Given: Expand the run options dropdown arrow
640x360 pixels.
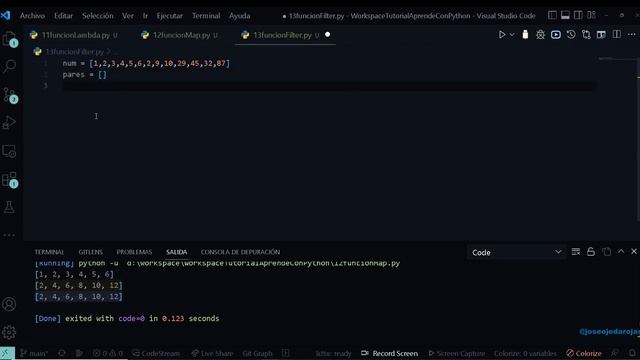Looking at the screenshot, I should pos(512,35).
